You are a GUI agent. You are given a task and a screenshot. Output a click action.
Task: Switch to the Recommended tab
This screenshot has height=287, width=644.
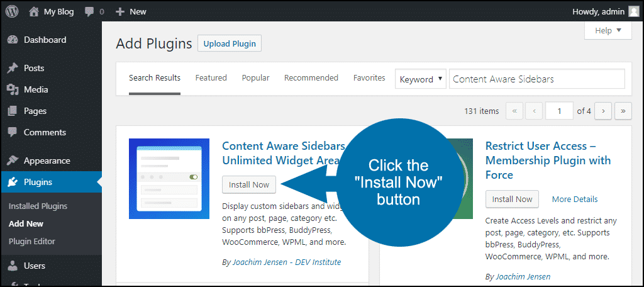[311, 77]
